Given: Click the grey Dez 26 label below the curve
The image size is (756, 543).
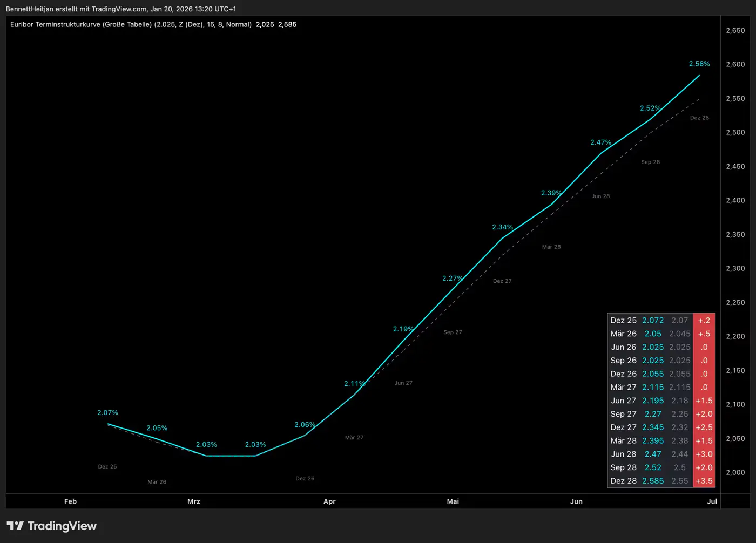Looking at the screenshot, I should coord(305,478).
